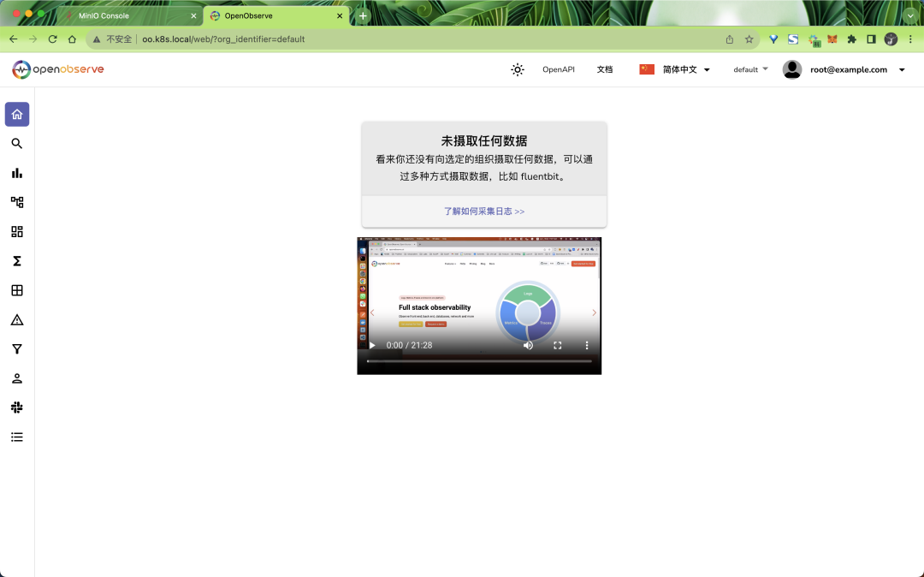Open the Dashboards panel icon
The height and width of the screenshot is (577, 924).
point(17,231)
